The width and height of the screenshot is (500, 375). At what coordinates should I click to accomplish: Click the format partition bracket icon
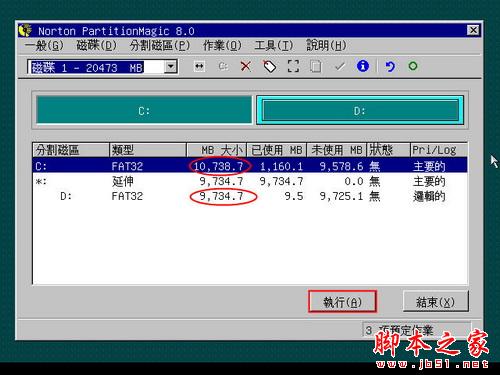click(x=293, y=66)
